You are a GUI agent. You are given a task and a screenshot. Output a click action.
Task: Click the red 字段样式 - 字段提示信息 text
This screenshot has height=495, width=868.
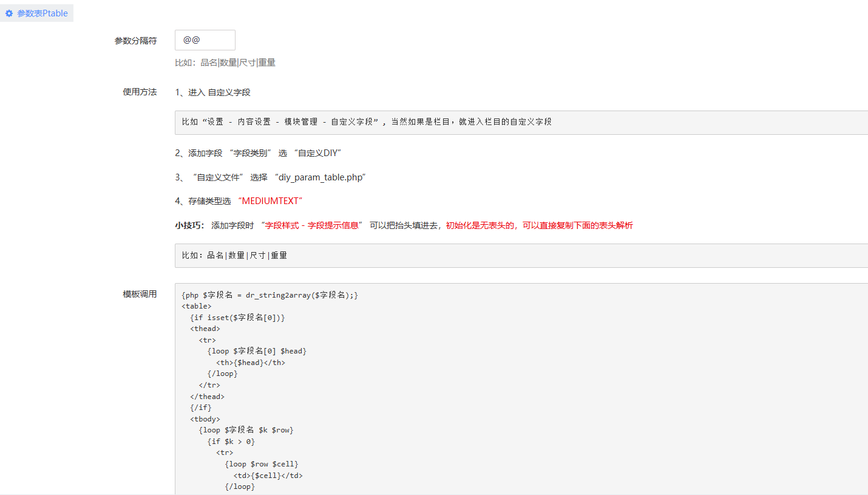coord(311,225)
